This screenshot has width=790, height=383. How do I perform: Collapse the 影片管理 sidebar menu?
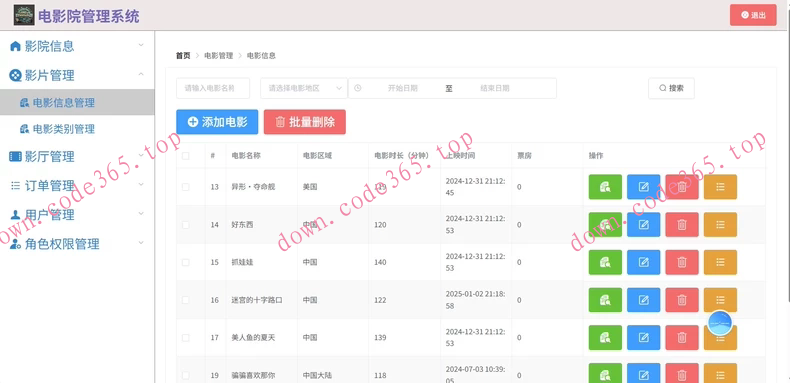pos(77,76)
